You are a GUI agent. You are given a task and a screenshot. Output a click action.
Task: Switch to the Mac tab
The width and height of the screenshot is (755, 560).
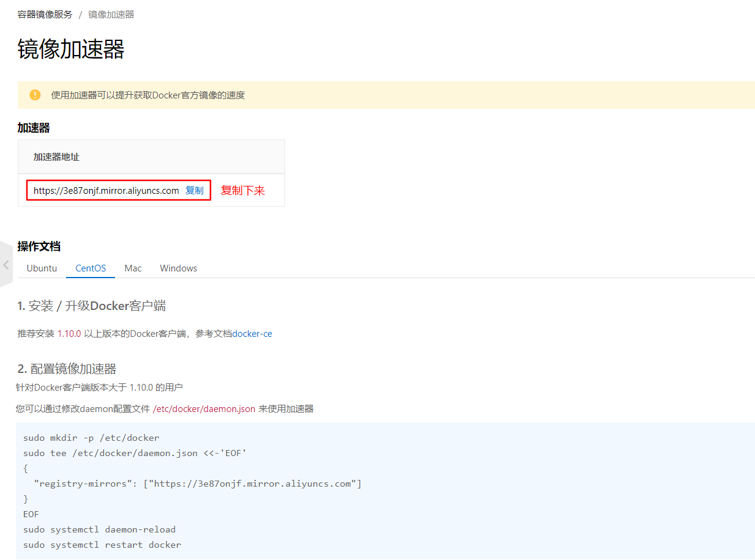133,268
